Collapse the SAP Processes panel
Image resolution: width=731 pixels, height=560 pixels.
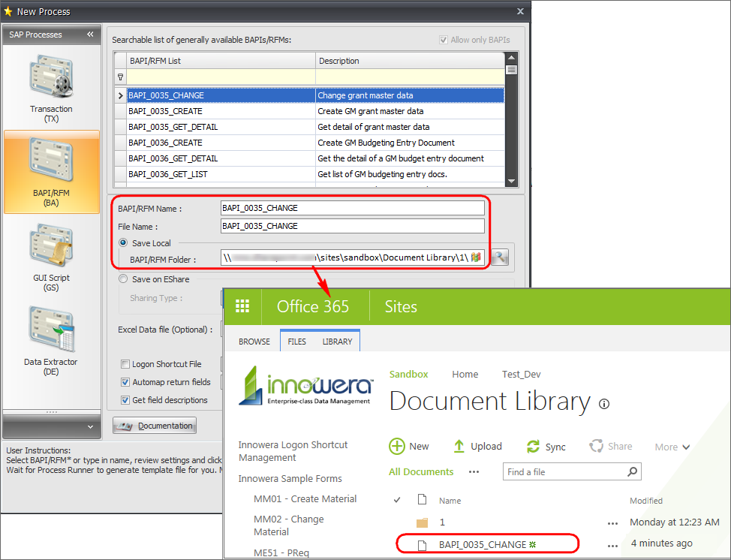point(90,35)
